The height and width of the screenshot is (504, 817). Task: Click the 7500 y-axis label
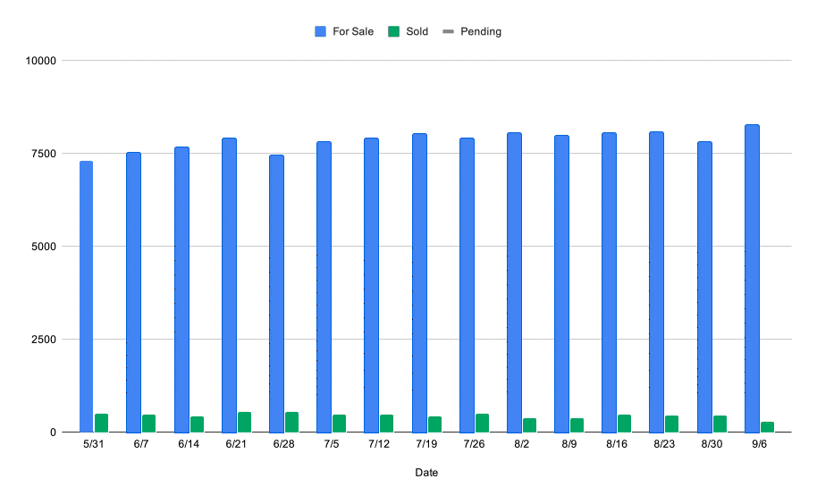pos(44,154)
